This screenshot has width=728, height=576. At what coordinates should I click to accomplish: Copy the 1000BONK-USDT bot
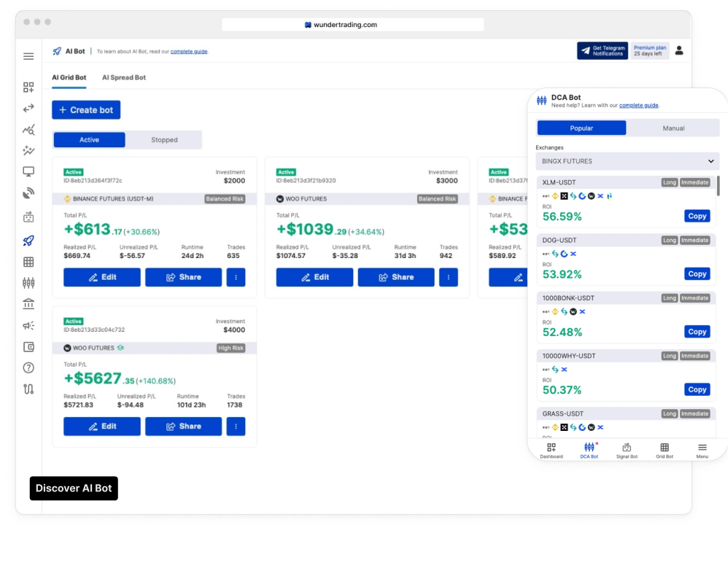[x=697, y=332]
